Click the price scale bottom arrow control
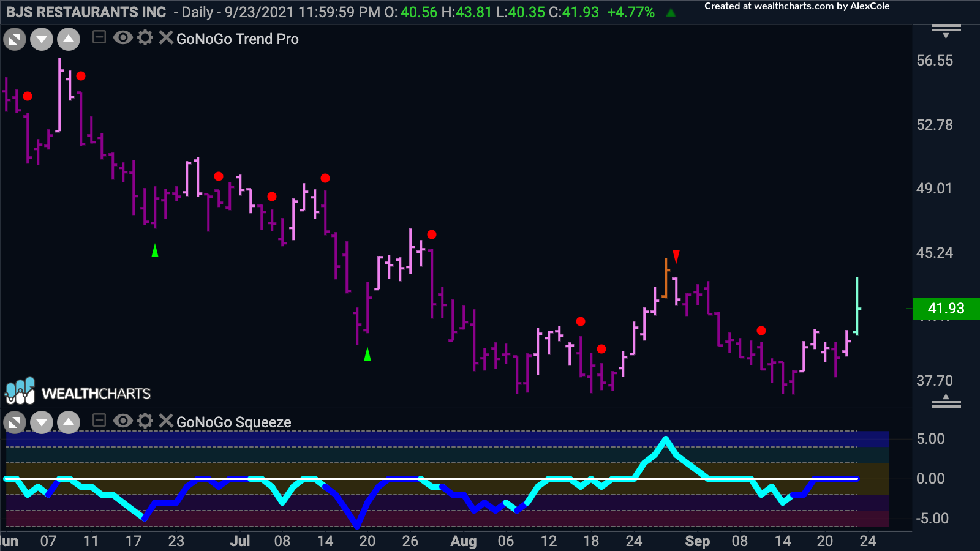 pos(946,402)
